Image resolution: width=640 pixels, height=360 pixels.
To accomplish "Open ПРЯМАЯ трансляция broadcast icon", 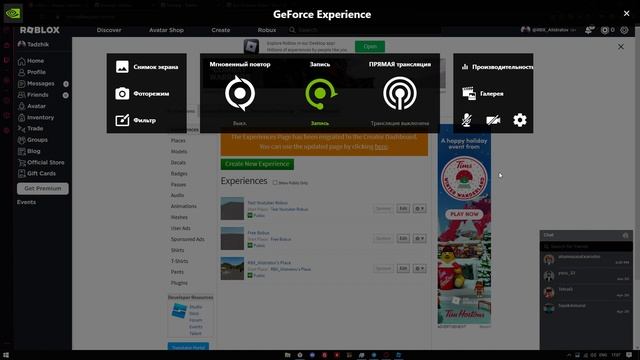I will tap(400, 93).
